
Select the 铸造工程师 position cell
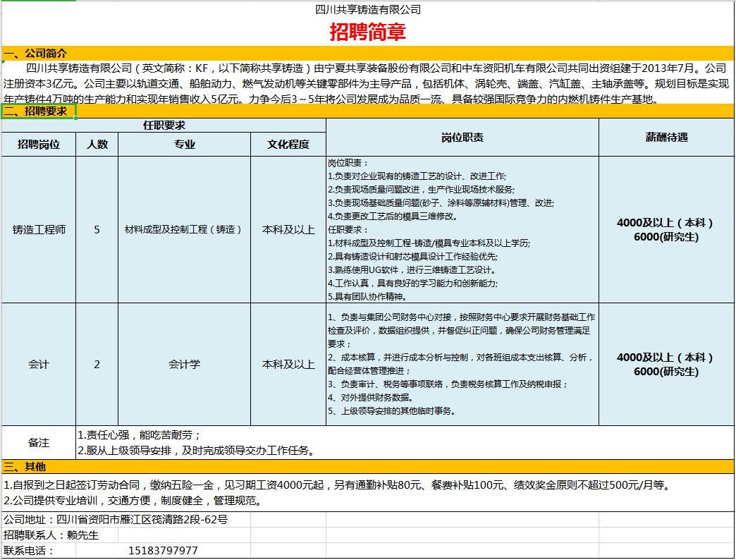click(39, 230)
